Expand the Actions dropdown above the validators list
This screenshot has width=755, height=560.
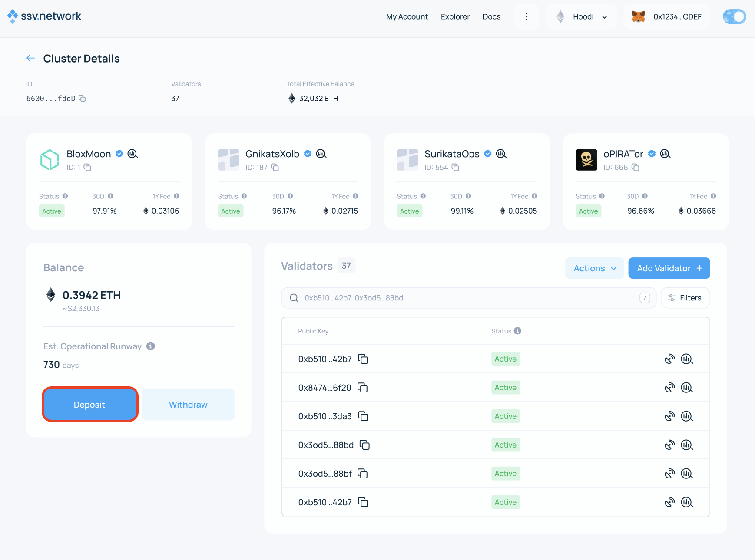594,268
